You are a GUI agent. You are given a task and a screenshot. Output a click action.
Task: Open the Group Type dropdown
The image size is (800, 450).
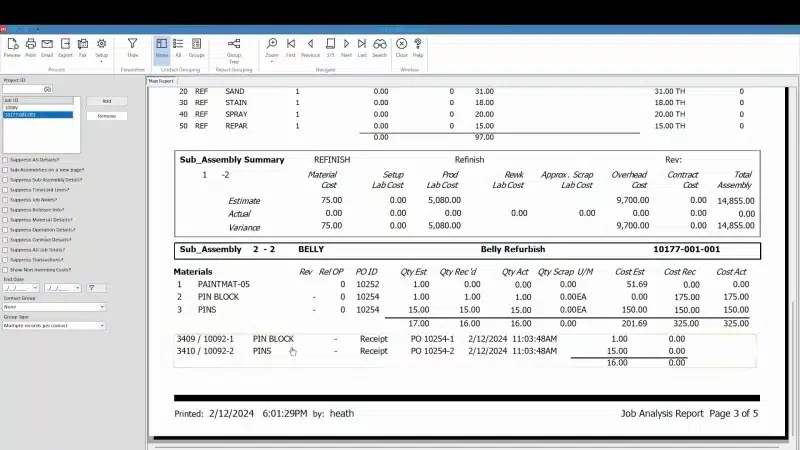(x=54, y=326)
